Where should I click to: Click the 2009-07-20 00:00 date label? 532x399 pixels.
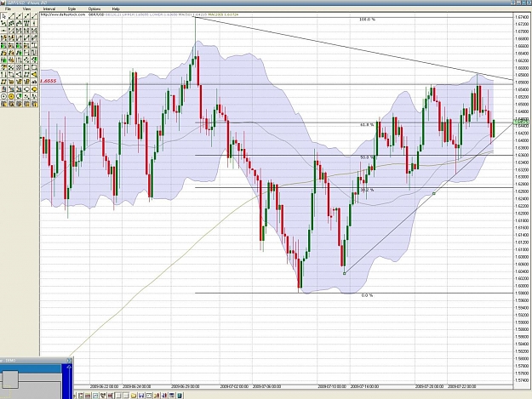point(429,386)
